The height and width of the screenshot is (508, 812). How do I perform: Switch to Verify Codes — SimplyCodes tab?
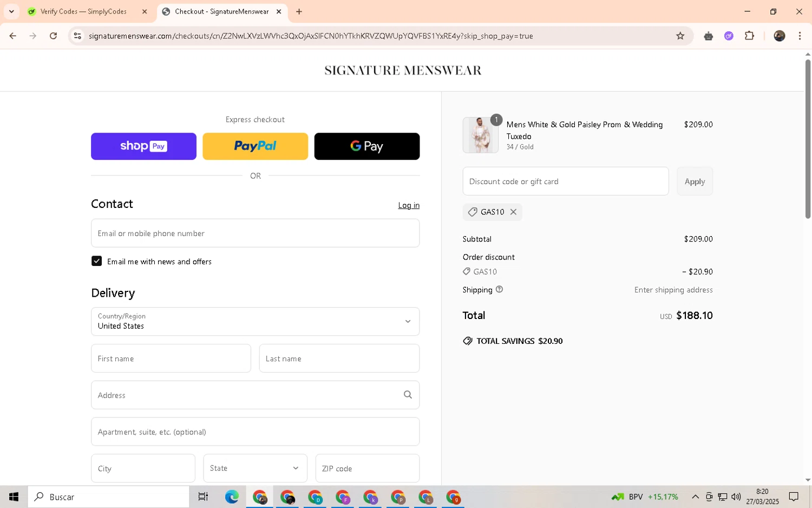[83, 11]
